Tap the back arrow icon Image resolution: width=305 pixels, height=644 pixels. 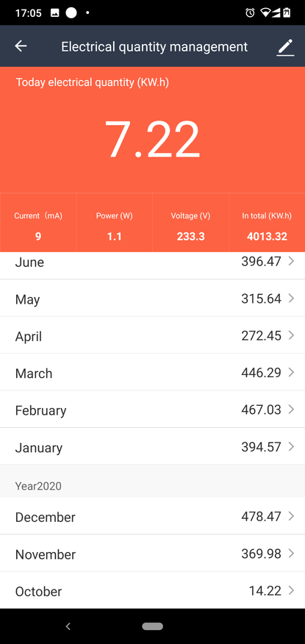pyautogui.click(x=21, y=46)
